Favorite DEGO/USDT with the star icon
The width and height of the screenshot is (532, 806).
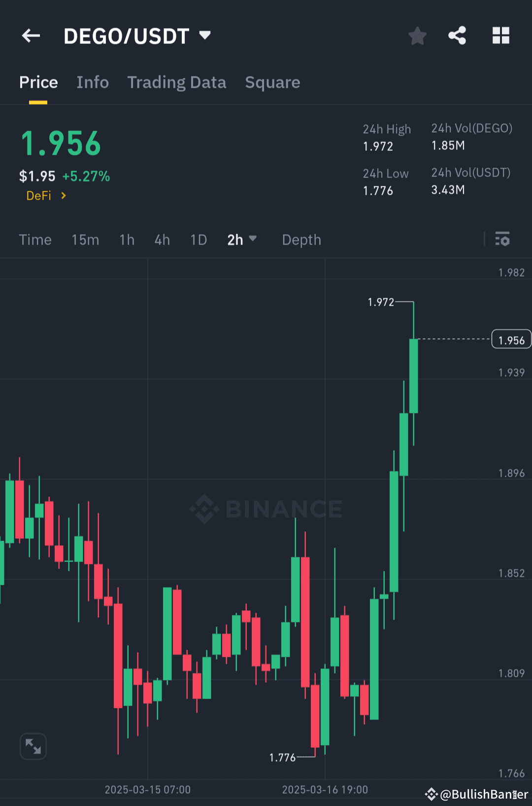click(x=417, y=35)
